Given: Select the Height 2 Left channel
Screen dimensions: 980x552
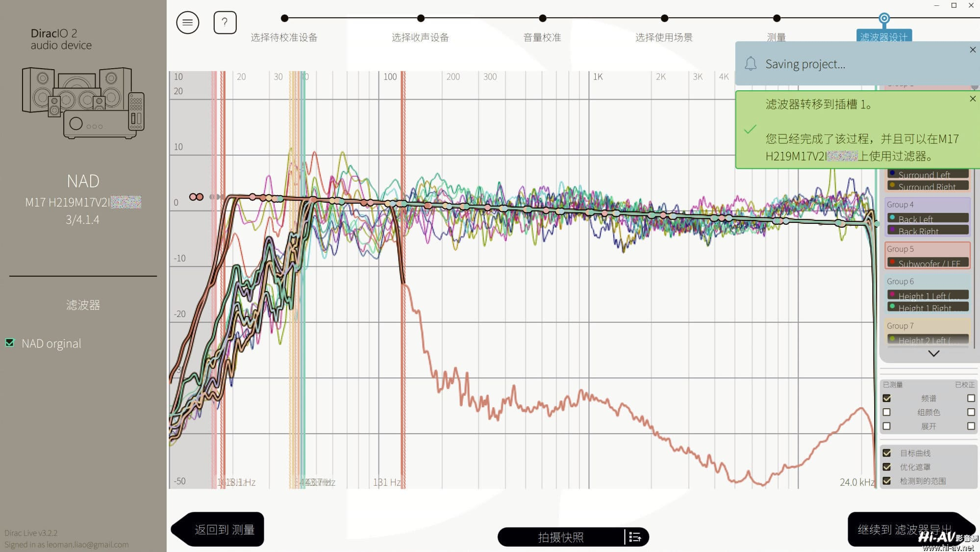Looking at the screenshot, I should pos(928,340).
